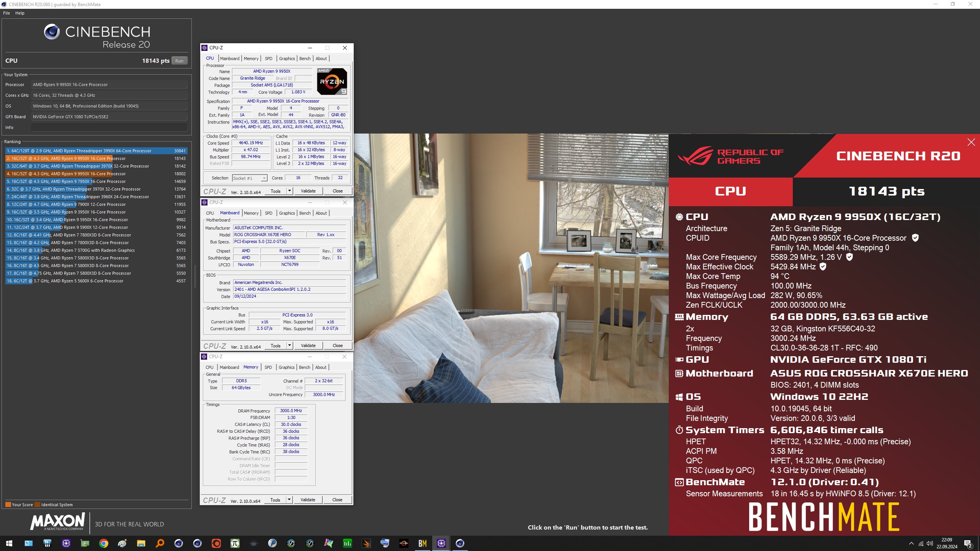The width and height of the screenshot is (980, 551).
Task: Open the orange magnifier search taskbar icon
Action: coord(160,543)
